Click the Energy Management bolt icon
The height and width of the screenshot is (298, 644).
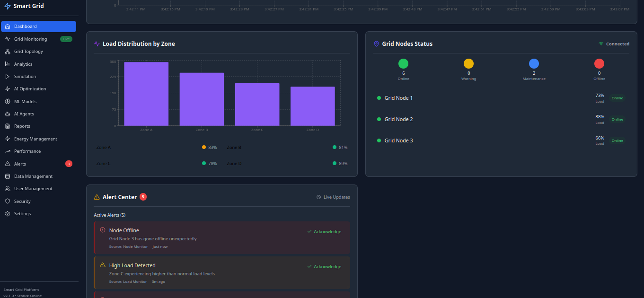click(8, 139)
